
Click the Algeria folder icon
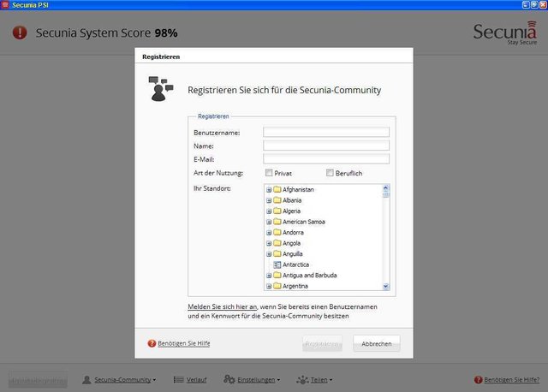[277, 211]
